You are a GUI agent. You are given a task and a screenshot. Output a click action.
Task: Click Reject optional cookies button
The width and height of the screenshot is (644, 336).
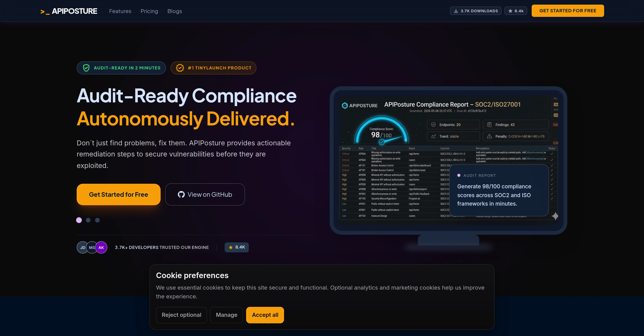coord(182,315)
